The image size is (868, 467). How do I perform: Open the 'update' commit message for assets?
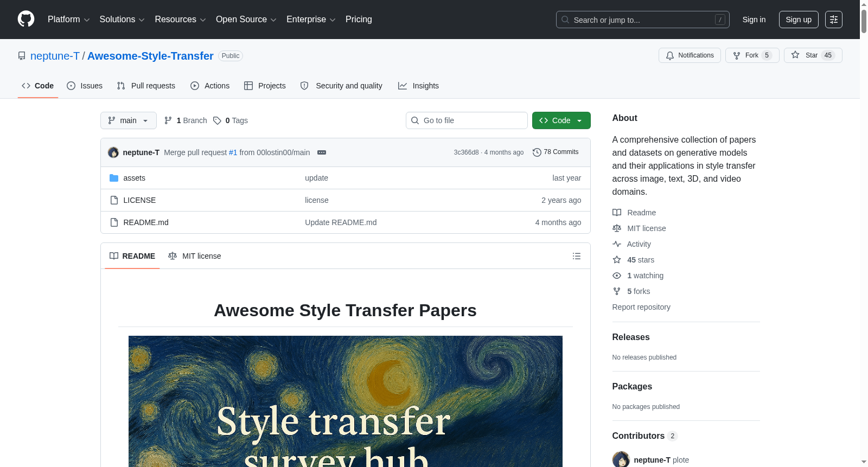pyautogui.click(x=316, y=178)
